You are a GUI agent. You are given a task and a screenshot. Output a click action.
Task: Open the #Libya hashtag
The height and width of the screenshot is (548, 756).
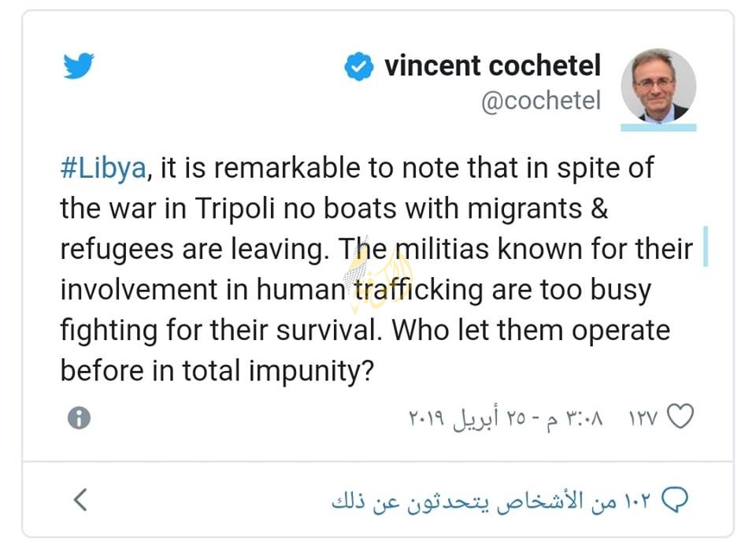[x=102, y=168]
